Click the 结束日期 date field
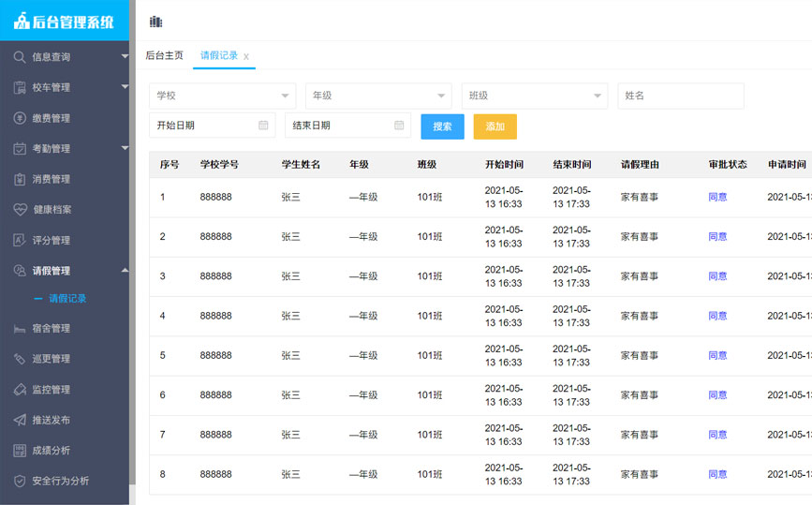This screenshot has width=812, height=505. click(x=347, y=126)
